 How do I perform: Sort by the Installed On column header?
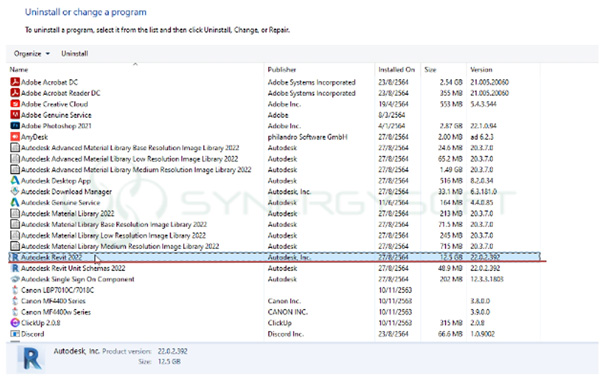396,70
